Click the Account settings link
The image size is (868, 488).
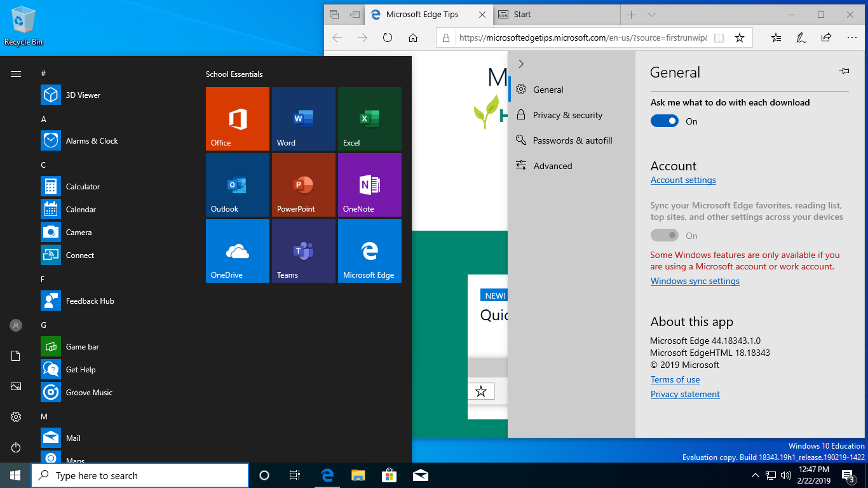pyautogui.click(x=683, y=180)
